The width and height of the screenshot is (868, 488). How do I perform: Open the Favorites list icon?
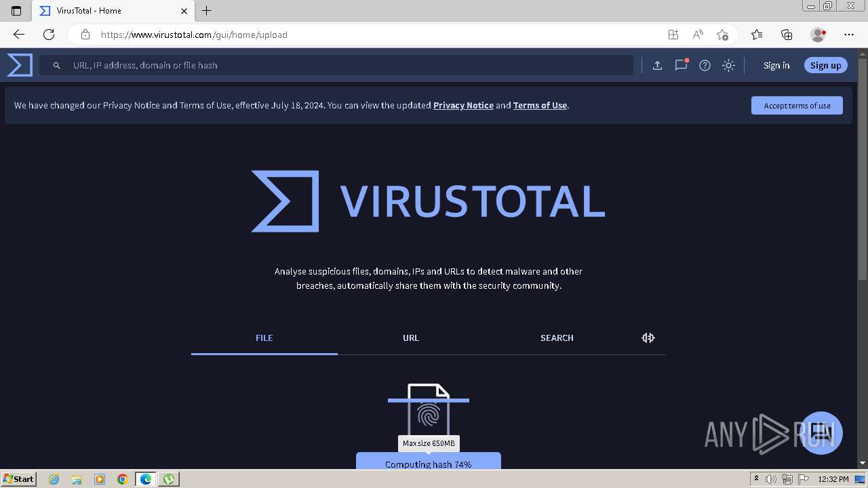tap(757, 35)
